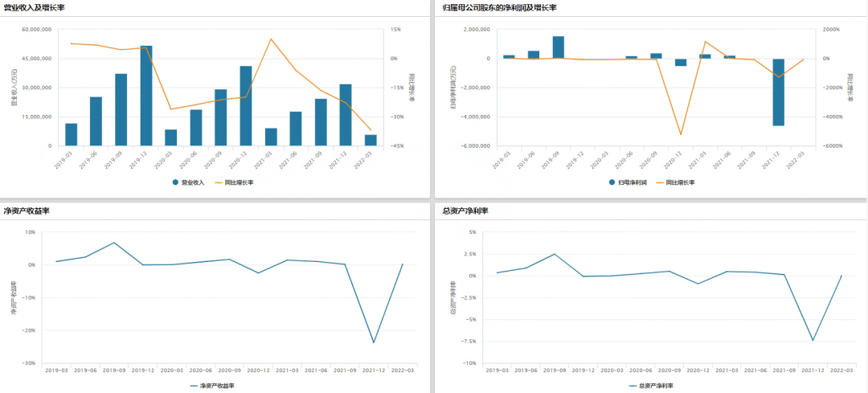
Task: Click the 2021-03 growth rate peak point
Action: pyautogui.click(x=271, y=39)
